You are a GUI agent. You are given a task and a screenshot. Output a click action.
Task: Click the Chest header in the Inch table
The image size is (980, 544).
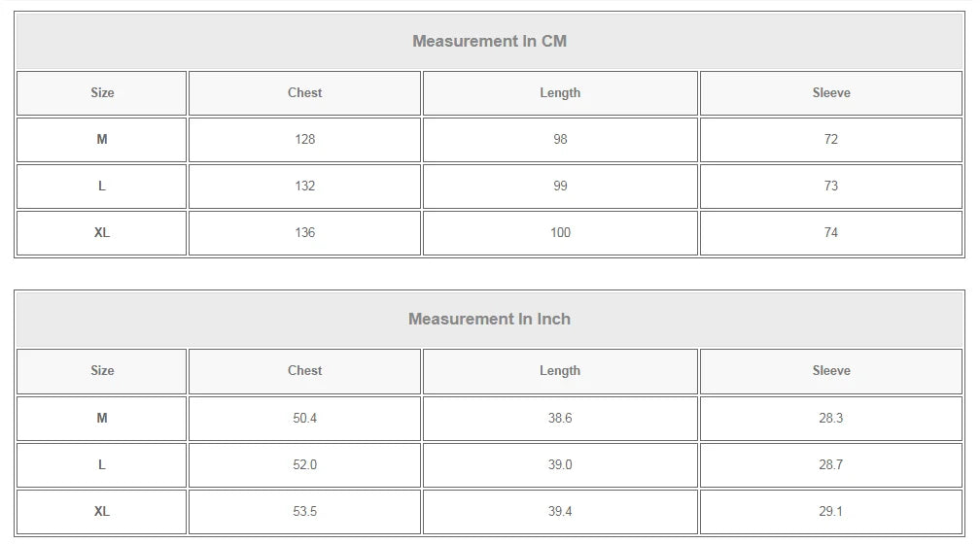pos(304,371)
